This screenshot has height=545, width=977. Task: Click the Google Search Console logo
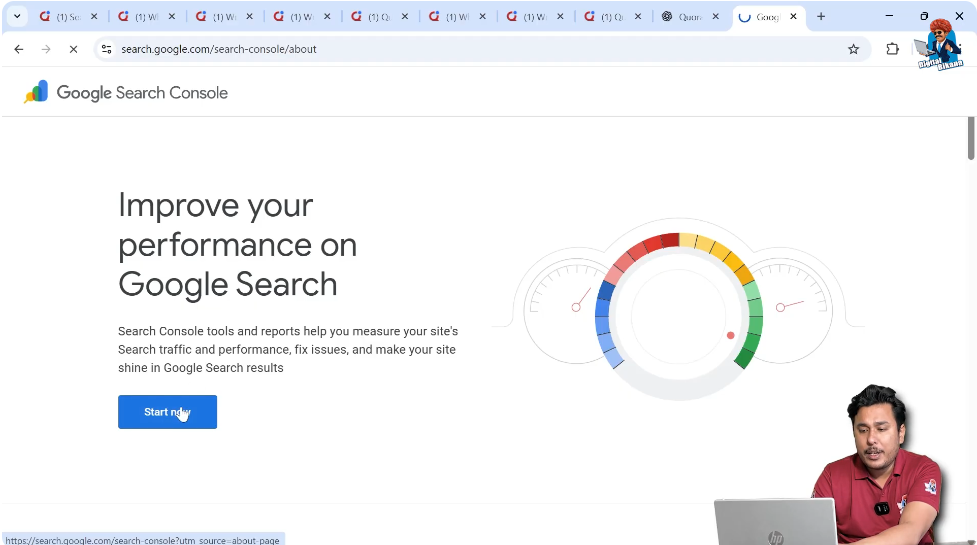[x=126, y=92]
